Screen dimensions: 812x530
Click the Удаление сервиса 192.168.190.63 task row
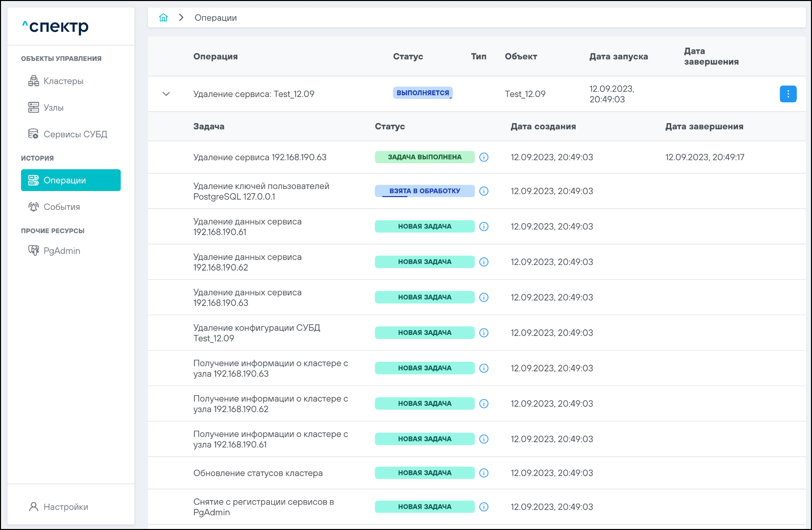260,157
